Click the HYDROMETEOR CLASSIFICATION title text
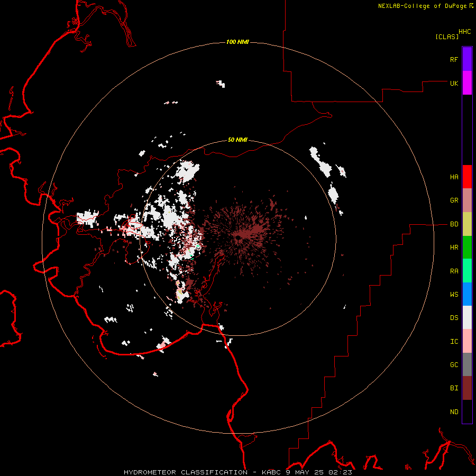 [x=186, y=472]
